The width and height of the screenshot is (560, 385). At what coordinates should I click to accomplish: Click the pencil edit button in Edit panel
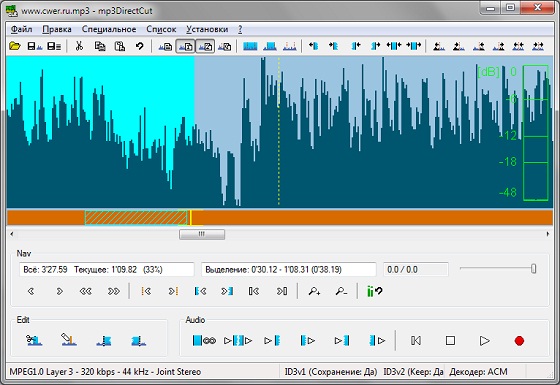[x=69, y=340]
